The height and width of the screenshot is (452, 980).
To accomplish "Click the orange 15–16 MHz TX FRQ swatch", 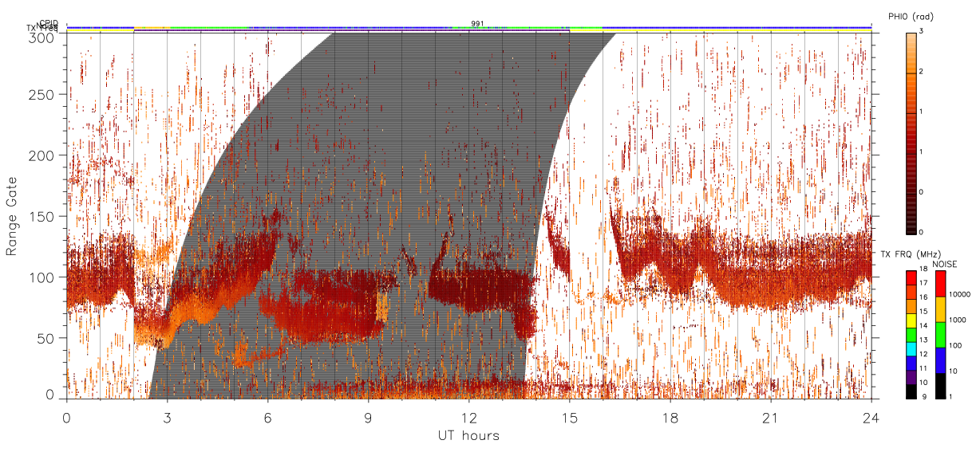I will [911, 306].
